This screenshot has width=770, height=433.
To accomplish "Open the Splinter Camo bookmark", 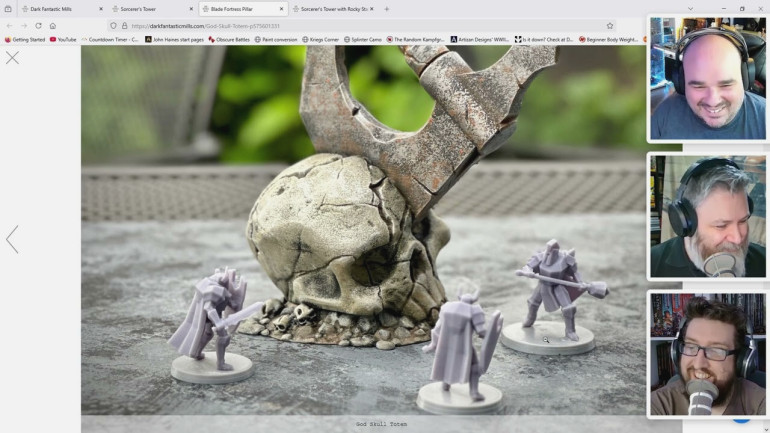I will coord(363,40).
